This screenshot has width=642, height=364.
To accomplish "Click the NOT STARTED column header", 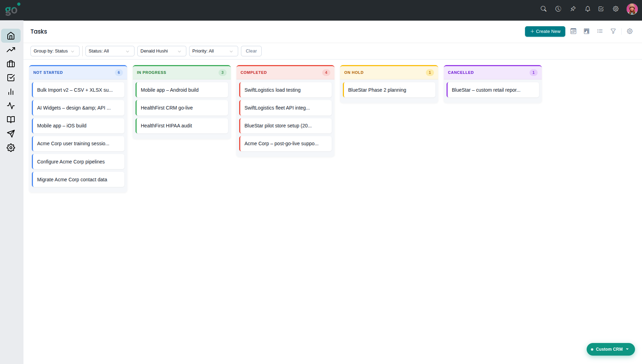I will 78,72.
